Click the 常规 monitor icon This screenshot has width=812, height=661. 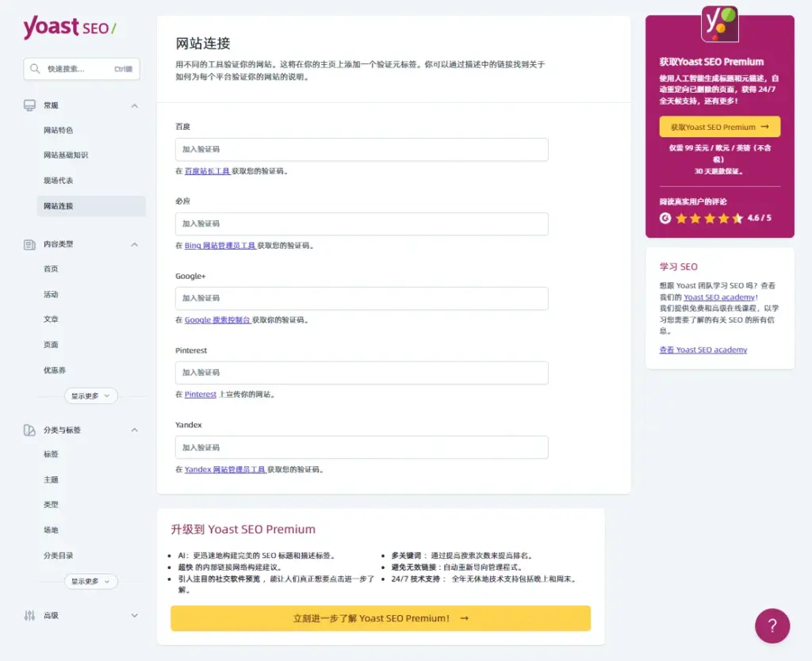point(29,105)
